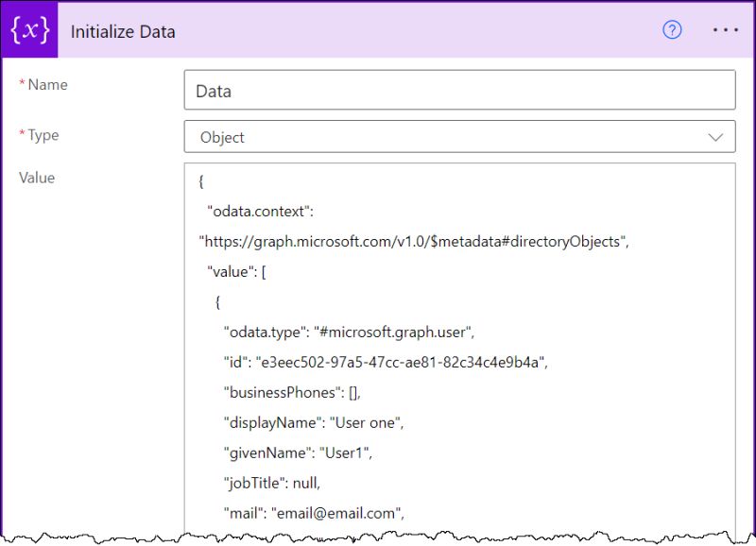
Task: Click the Name field label
Action: [x=44, y=84]
